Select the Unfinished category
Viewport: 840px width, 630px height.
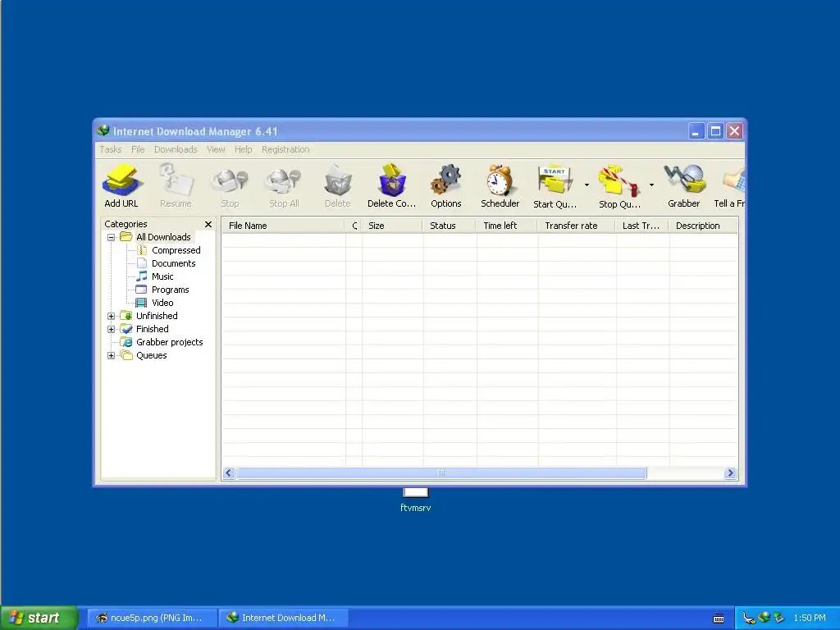click(x=157, y=316)
